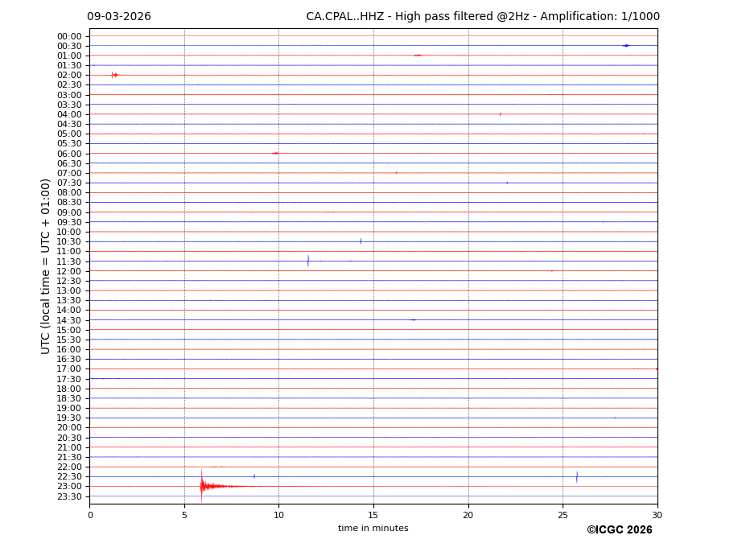The height and width of the screenshot is (560, 746).
Task: Click the vertical UTC local time axis label
Action: tap(46, 266)
